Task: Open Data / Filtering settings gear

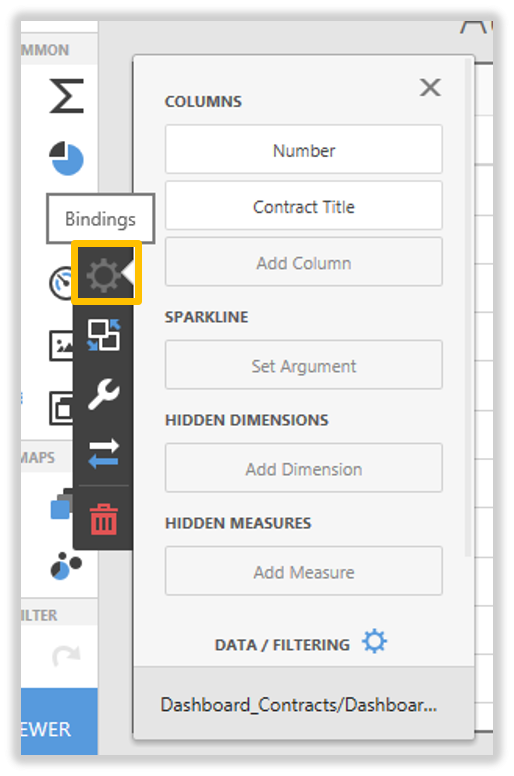Action: click(x=374, y=641)
